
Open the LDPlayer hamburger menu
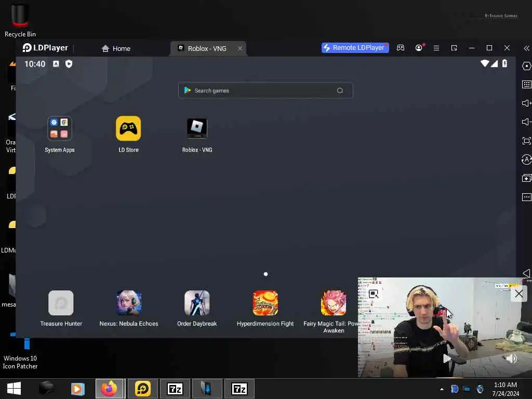coord(436,48)
